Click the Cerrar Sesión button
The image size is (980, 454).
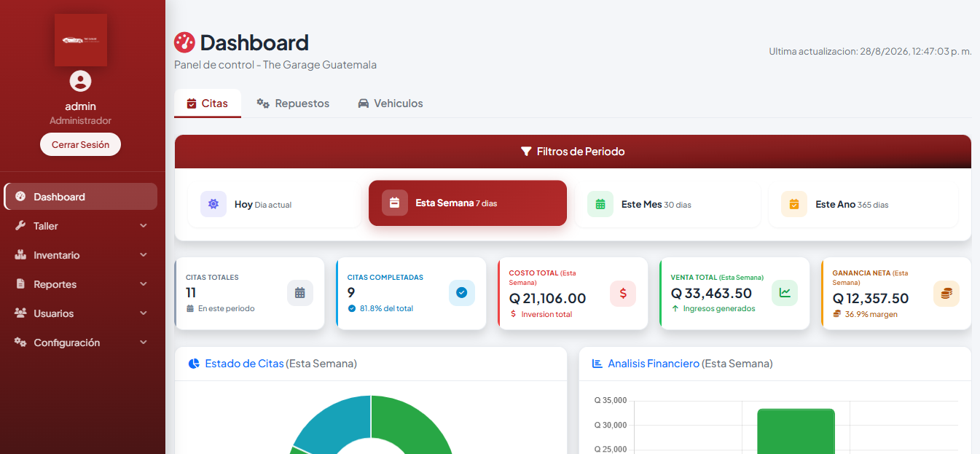click(80, 144)
